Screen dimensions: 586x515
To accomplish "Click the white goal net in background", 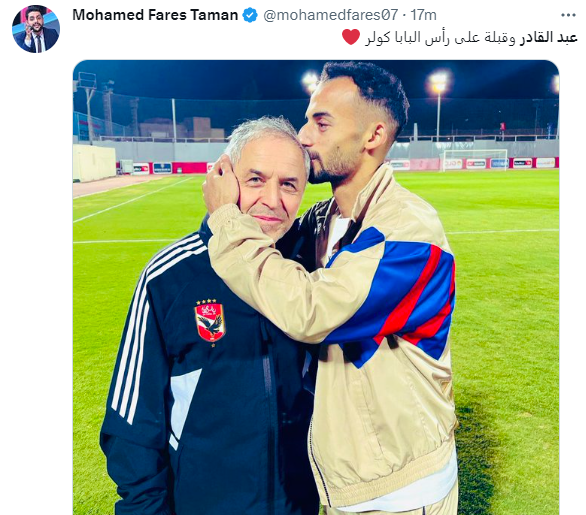I will [475, 160].
